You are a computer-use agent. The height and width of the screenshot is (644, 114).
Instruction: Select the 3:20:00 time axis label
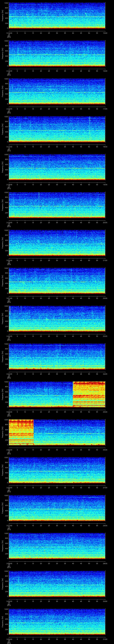9,260
